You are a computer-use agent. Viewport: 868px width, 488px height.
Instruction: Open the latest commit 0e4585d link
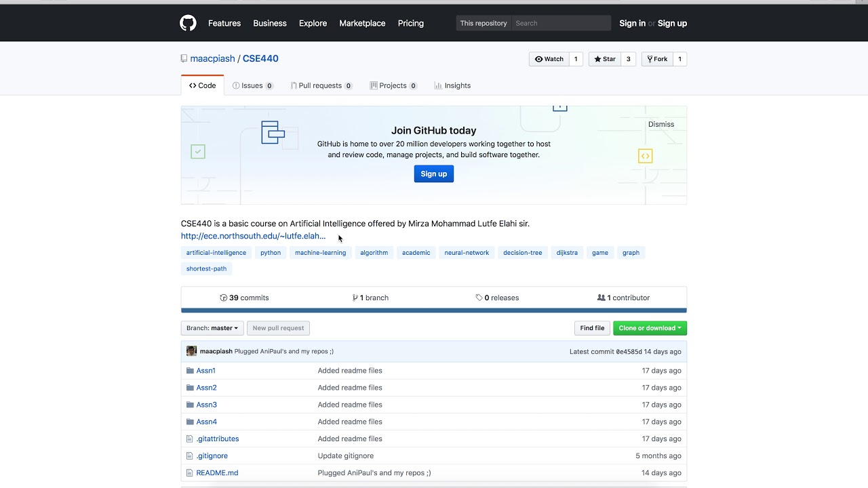pyautogui.click(x=629, y=352)
